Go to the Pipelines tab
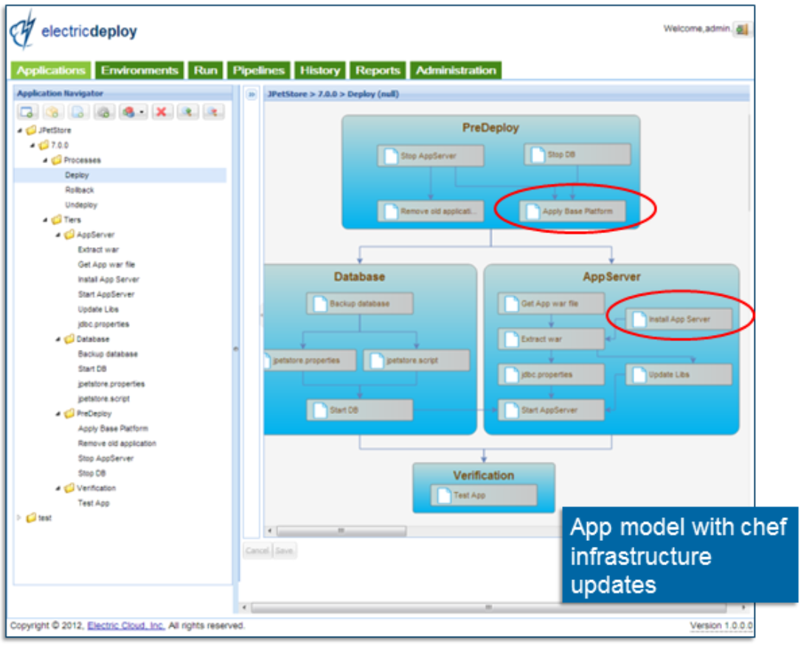Viewport: 812px width, 645px height. click(x=258, y=70)
